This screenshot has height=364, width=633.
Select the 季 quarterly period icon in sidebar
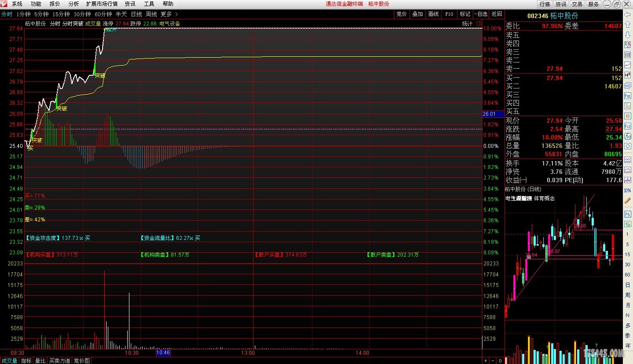(x=627, y=335)
